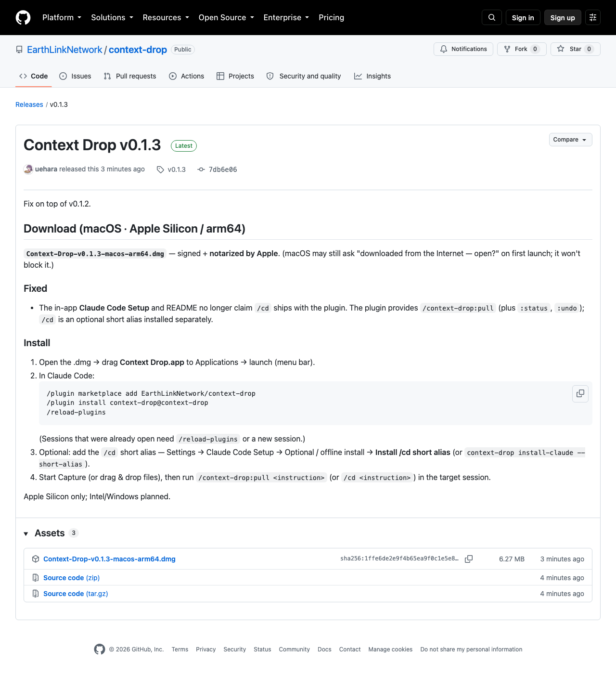Open the Projects tab
The image size is (616, 675).
pos(235,76)
